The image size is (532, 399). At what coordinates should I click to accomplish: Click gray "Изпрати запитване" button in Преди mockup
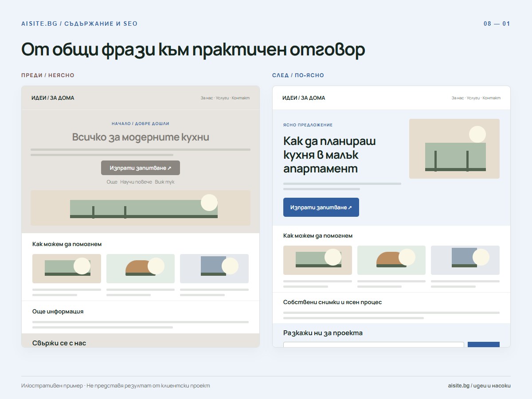pos(141,168)
